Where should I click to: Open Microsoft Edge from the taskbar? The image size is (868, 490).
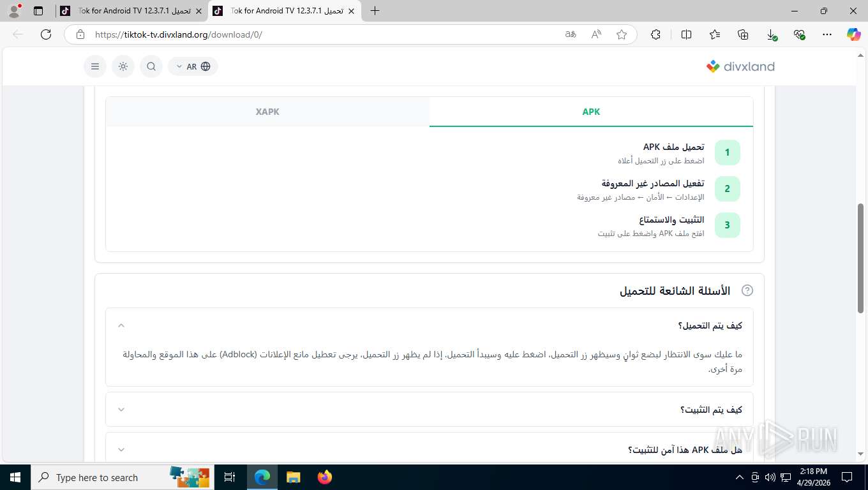click(x=262, y=477)
